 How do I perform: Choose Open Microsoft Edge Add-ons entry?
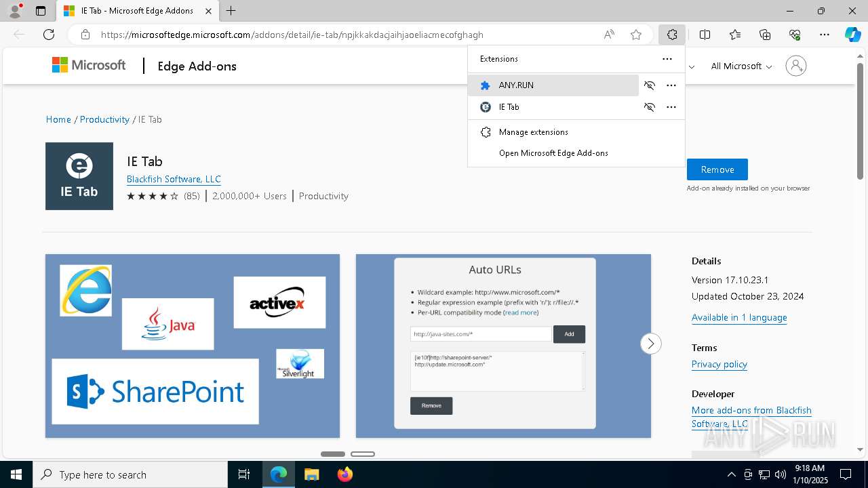[x=576, y=153]
